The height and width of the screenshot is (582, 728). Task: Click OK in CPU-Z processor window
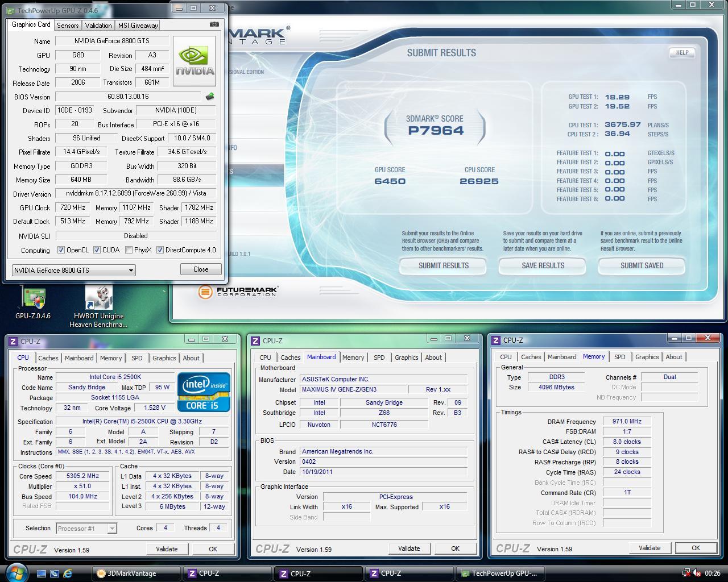point(213,549)
